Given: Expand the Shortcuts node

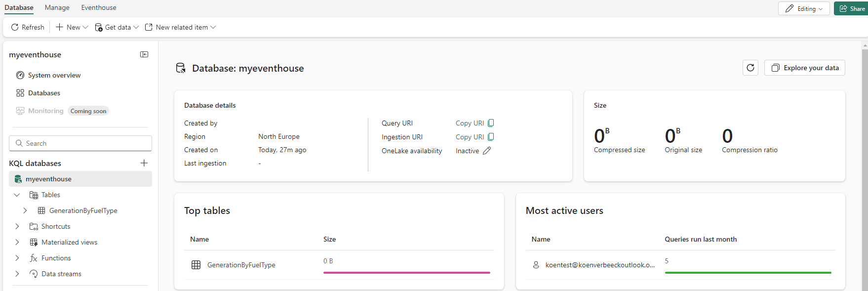Looking at the screenshot, I should (x=17, y=226).
